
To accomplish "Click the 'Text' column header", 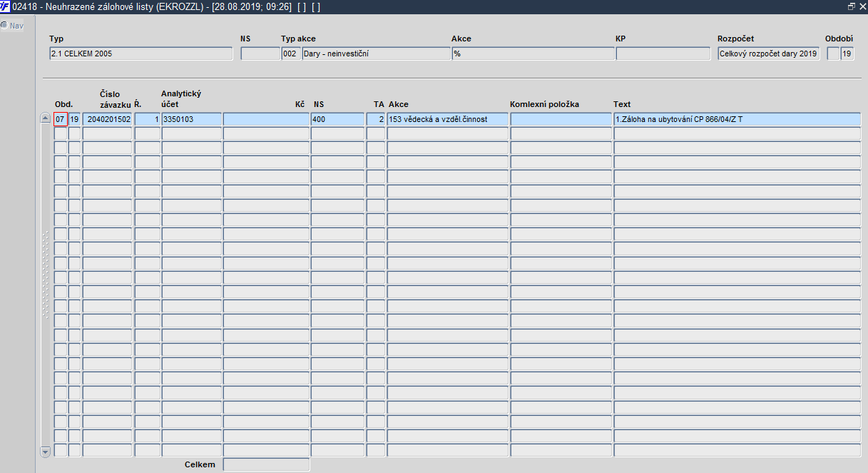I will click(622, 104).
